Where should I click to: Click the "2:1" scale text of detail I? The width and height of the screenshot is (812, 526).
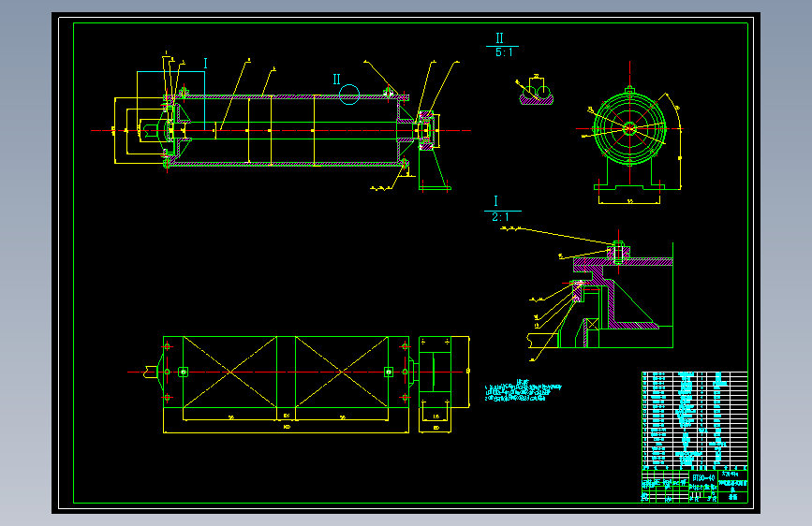(x=500, y=217)
